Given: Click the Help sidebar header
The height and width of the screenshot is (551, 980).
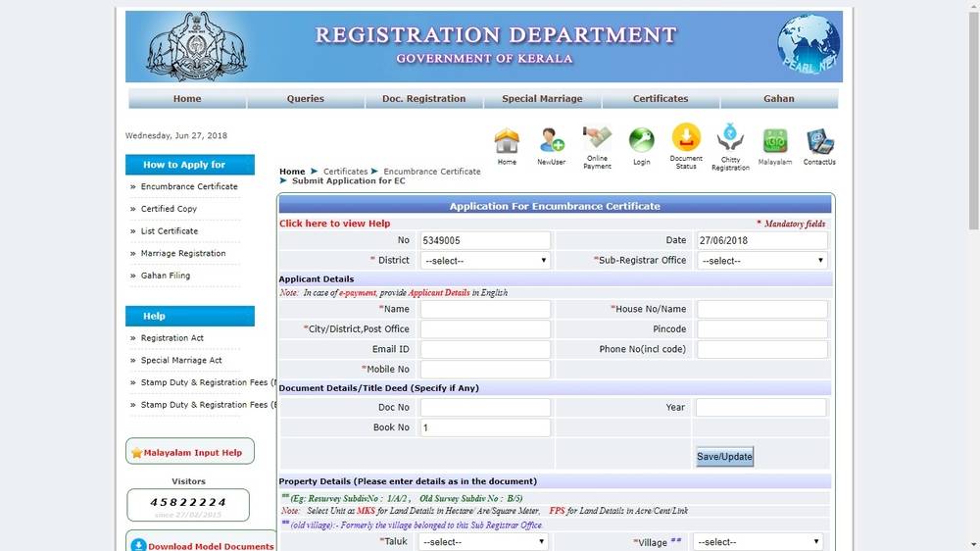Looking at the screenshot, I should tap(190, 316).
